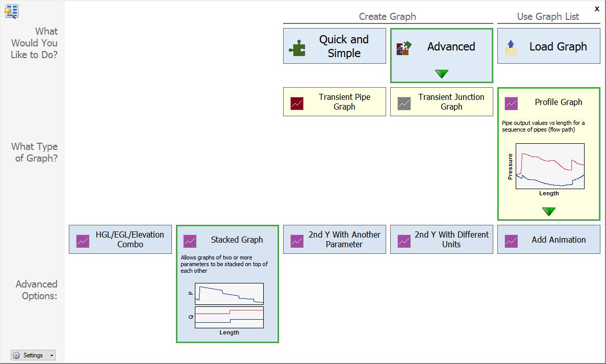Viewport: 606px width, 364px height.
Task: Select the Add Animation chart icon
Action: click(511, 239)
